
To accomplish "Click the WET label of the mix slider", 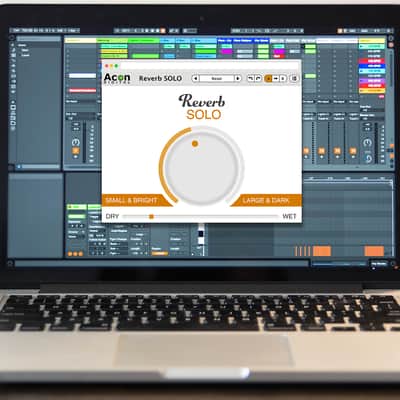I will tap(289, 216).
